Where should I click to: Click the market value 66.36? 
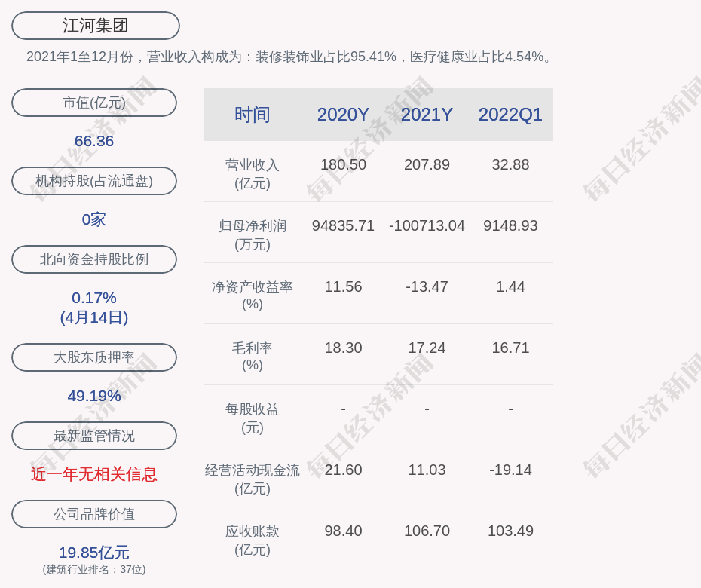[94, 141]
